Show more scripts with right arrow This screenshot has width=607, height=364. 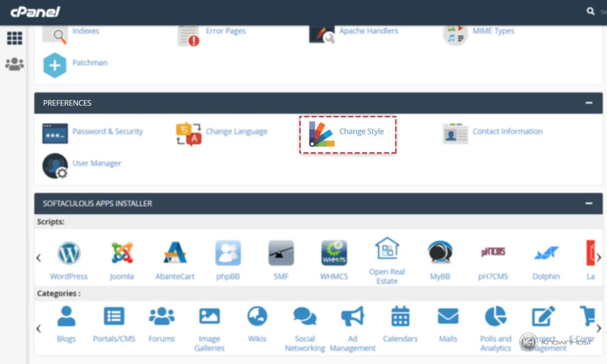[599, 257]
